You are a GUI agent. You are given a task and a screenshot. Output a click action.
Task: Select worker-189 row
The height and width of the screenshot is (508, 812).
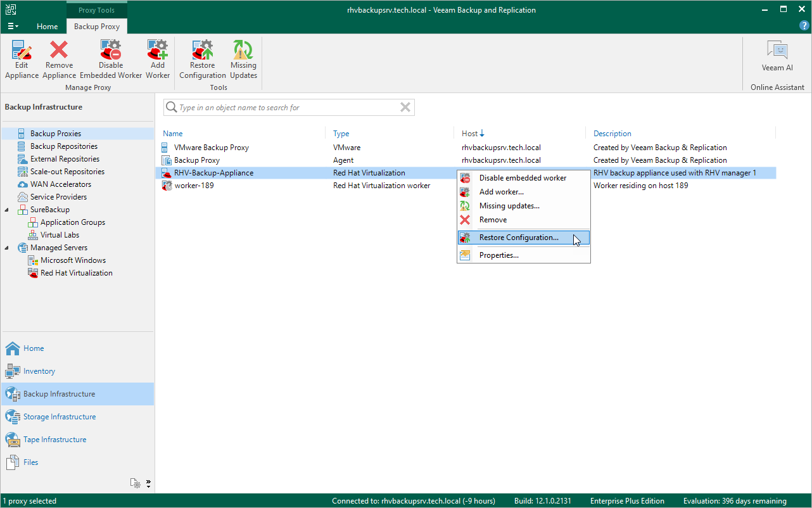point(466,186)
